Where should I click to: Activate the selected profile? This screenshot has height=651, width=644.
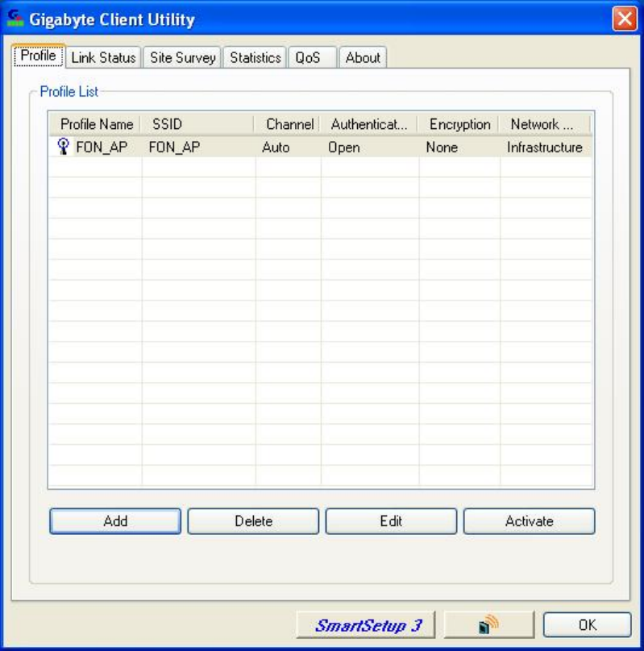[x=529, y=521]
